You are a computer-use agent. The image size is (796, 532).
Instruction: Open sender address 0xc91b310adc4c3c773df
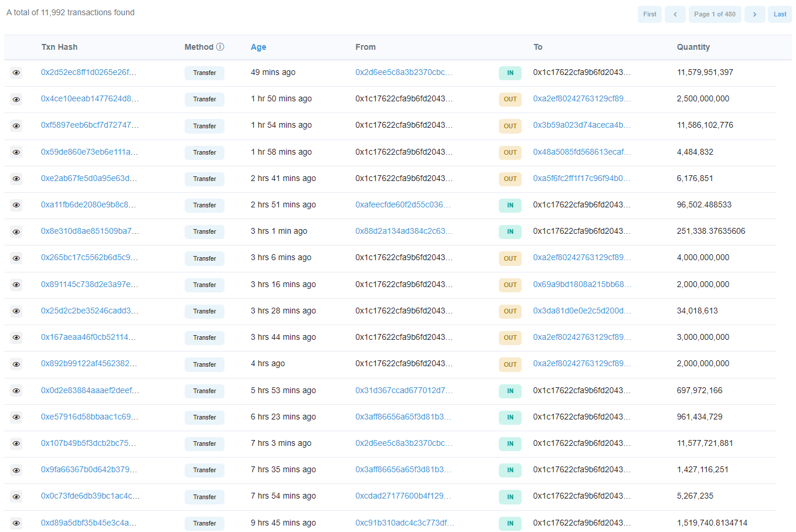404,523
